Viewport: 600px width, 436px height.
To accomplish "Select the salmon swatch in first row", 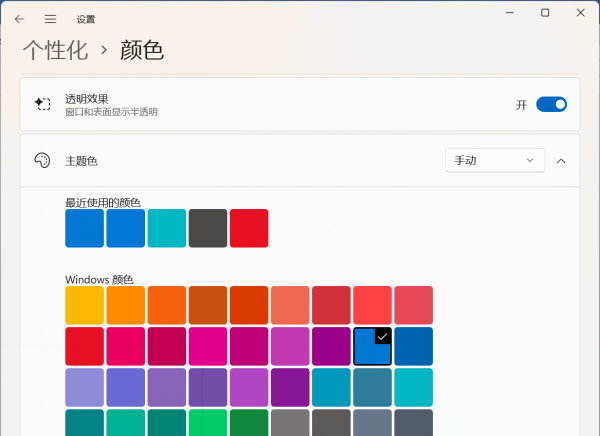I will tap(290, 305).
